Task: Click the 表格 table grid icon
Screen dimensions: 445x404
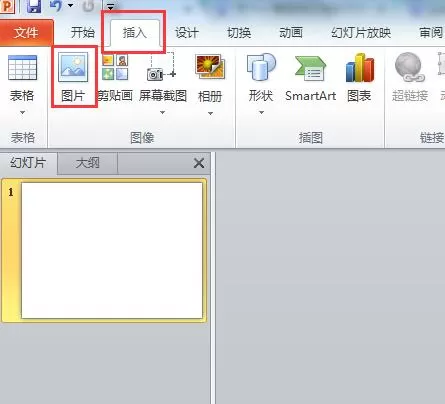Action: [22, 68]
